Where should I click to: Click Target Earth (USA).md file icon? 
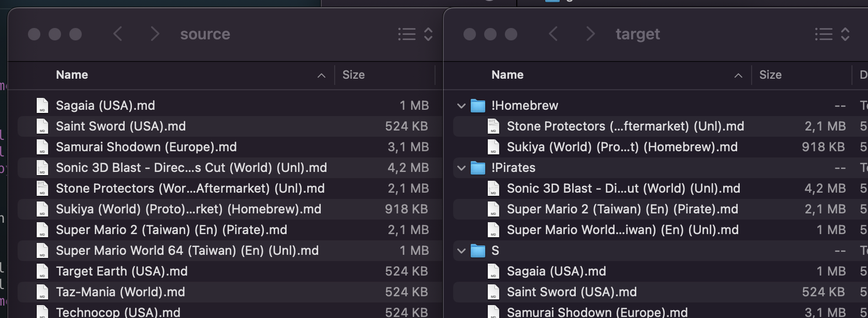pos(42,271)
